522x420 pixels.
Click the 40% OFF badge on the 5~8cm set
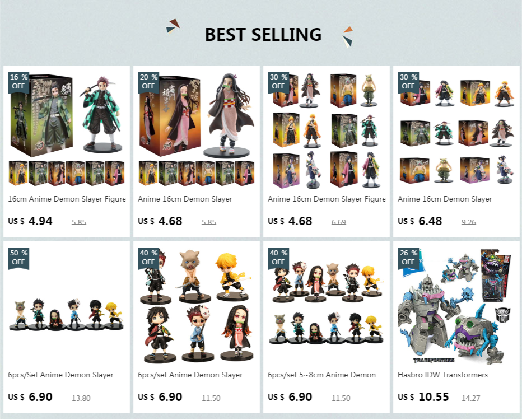click(x=278, y=258)
